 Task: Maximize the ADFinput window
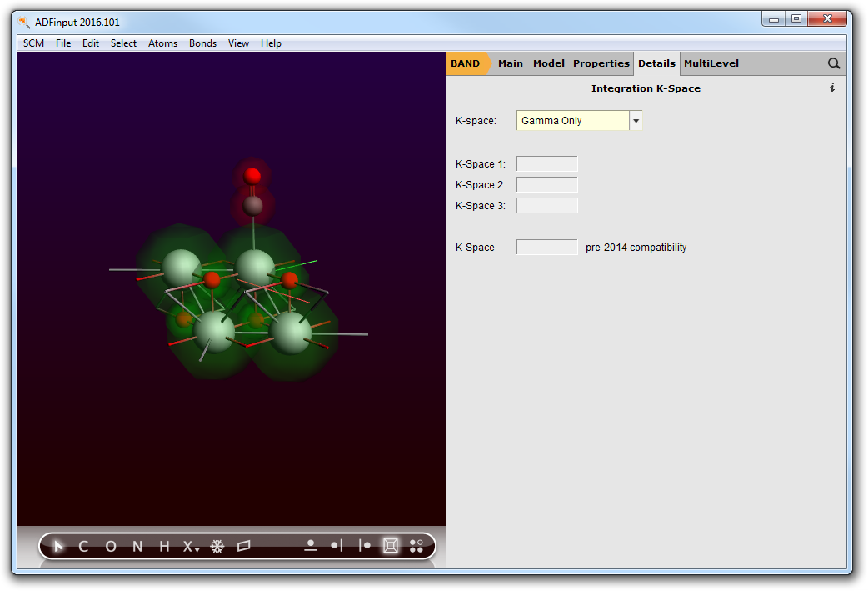pyautogui.click(x=796, y=19)
